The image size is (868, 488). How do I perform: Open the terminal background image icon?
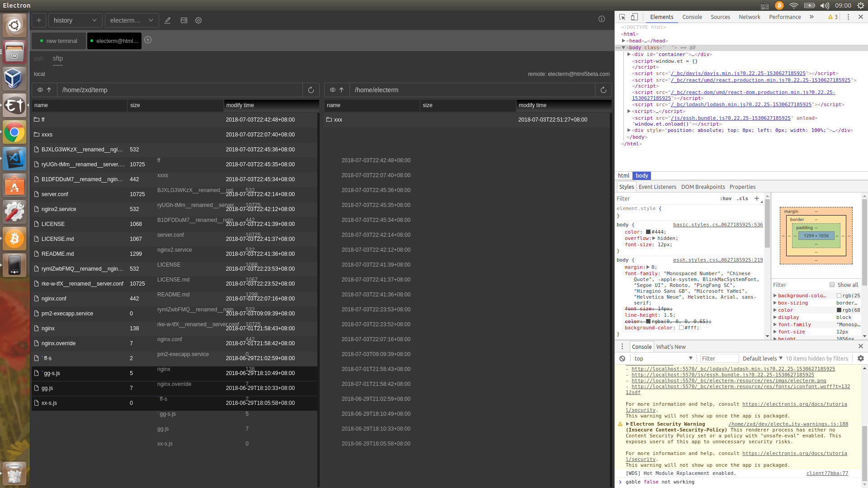tap(184, 20)
